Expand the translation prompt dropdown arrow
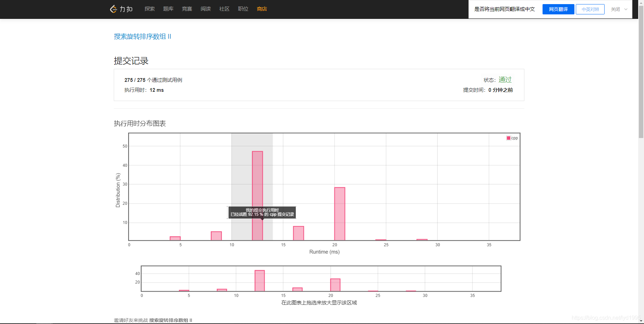Image resolution: width=644 pixels, height=324 pixels. (x=626, y=9)
